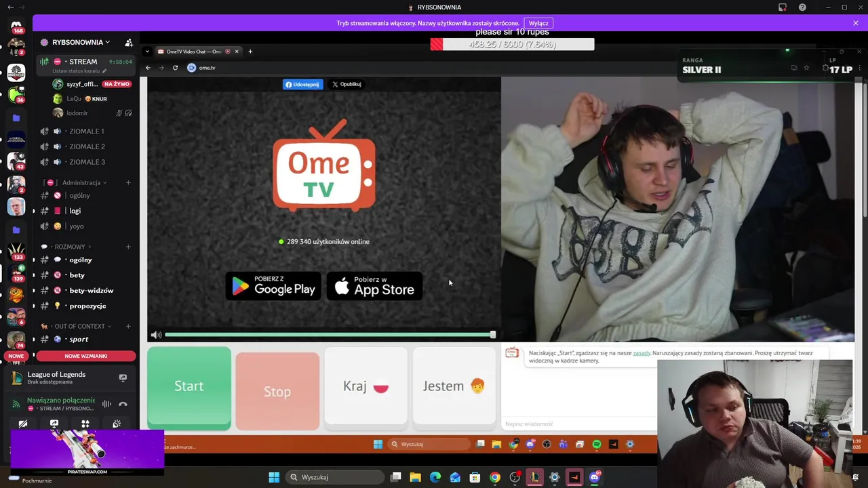Post OmeTV on X with Opublikuj

(x=347, y=84)
